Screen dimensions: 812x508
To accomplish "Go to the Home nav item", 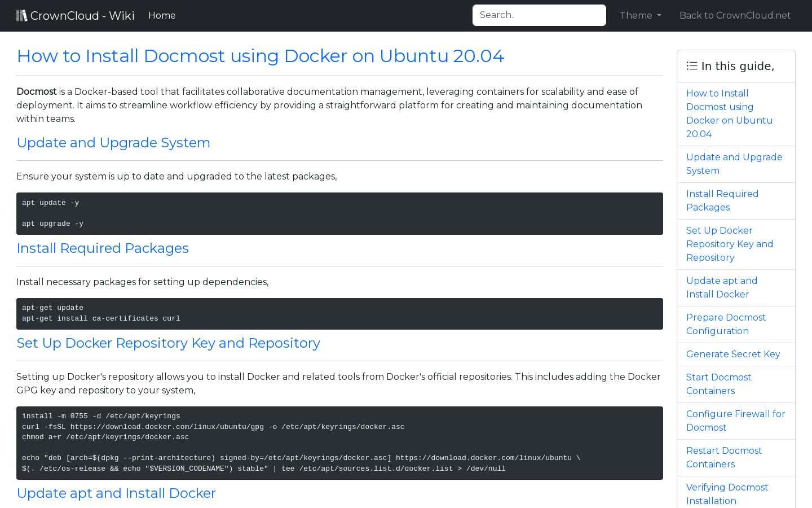I will coord(162,15).
